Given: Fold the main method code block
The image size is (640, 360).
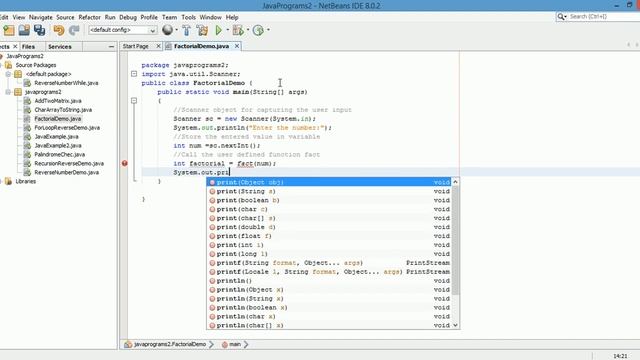Looking at the screenshot, I should pos(134,100).
